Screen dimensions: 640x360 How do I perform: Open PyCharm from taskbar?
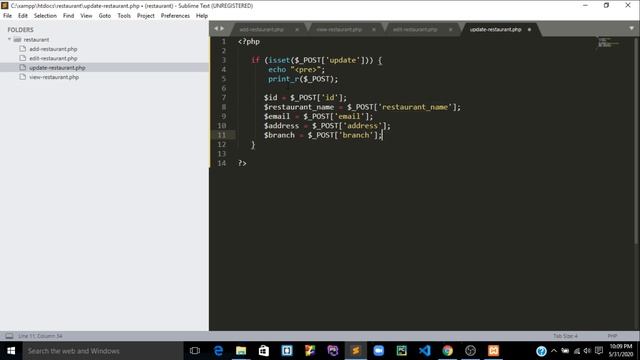[402, 351]
